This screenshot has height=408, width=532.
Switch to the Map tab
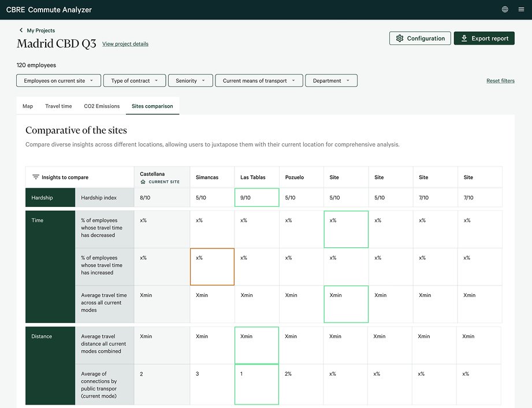[28, 106]
